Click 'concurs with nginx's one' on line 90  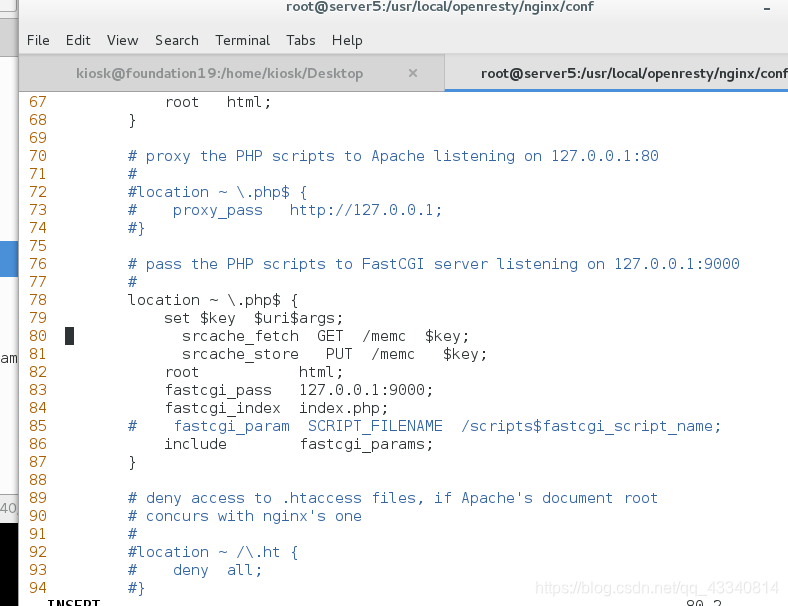[x=245, y=516]
